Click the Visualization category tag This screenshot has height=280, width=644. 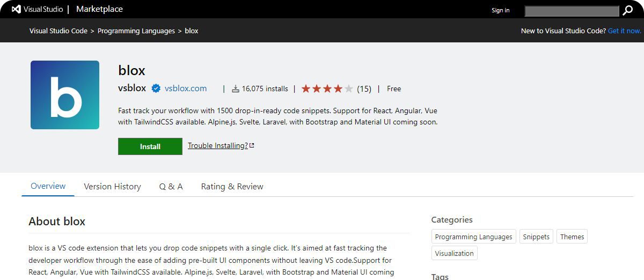click(455, 253)
